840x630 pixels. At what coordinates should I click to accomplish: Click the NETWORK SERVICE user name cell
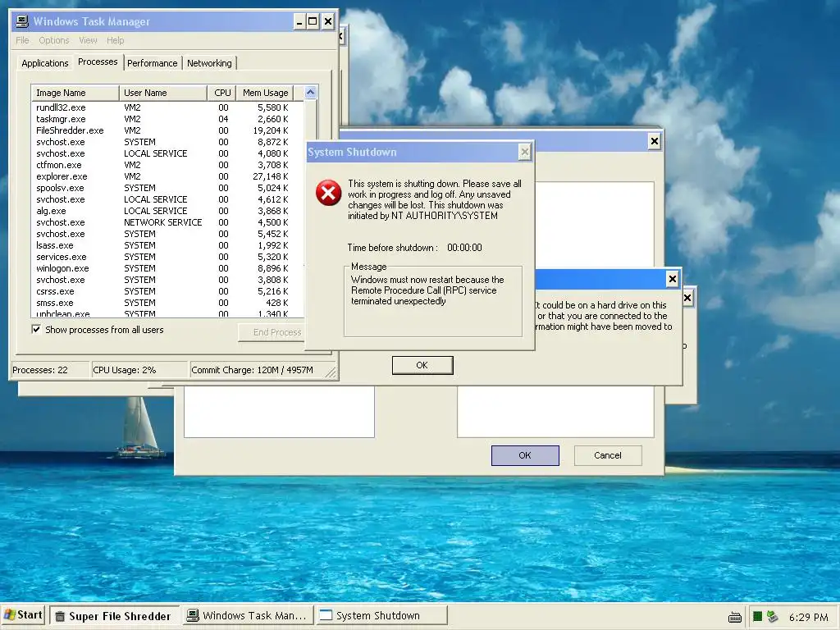pos(163,222)
